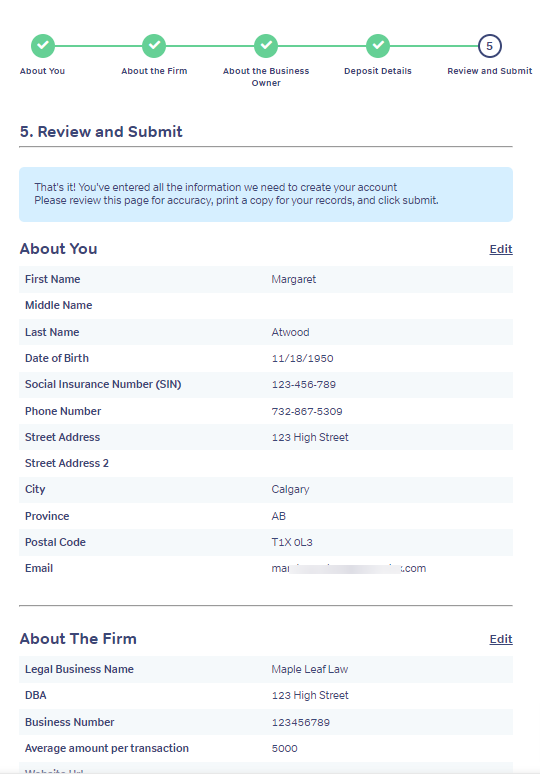Edit the About The Firm section
Screen dimensions: 540x774
501,639
